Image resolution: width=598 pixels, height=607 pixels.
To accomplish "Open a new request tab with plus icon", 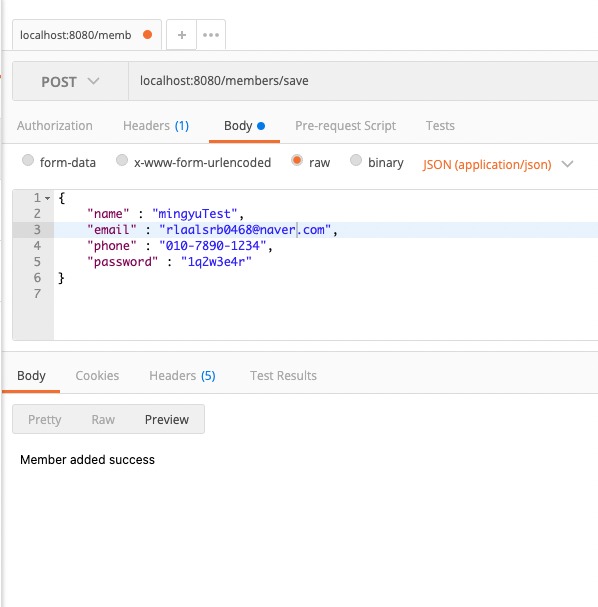I will (182, 35).
